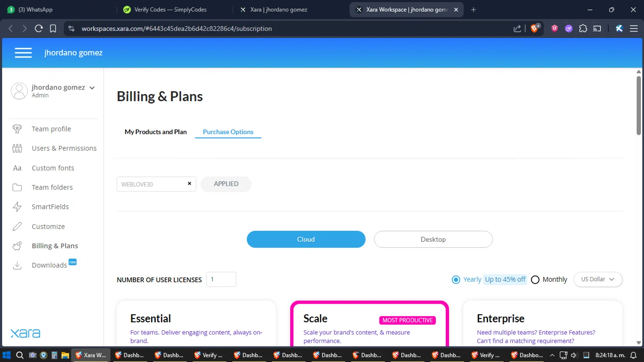Open the extensions puzzle piece menu

pos(583,28)
